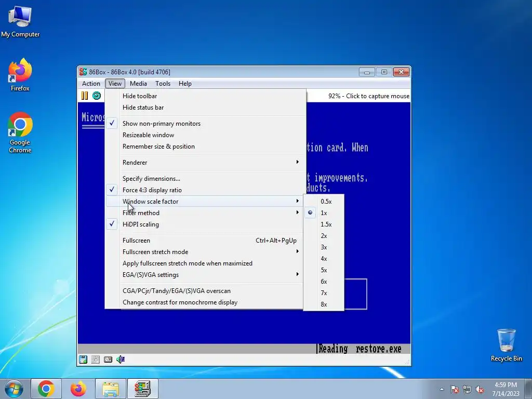Select the Recycle Bin desktop icon

pos(506,345)
